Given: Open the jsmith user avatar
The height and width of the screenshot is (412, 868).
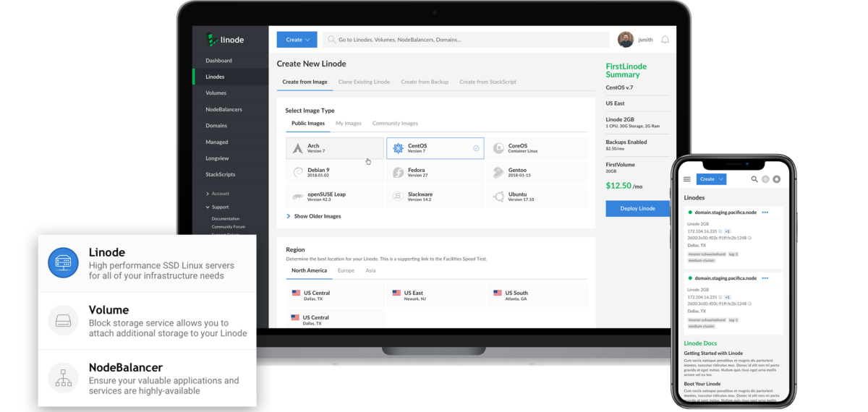Looking at the screenshot, I should pyautogui.click(x=626, y=40).
